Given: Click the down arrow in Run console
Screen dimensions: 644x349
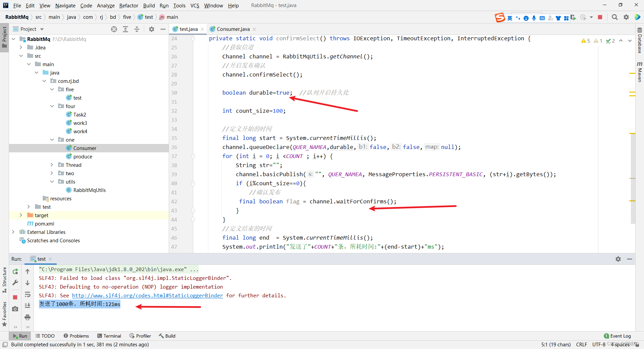Looking at the screenshot, I should (28, 283).
